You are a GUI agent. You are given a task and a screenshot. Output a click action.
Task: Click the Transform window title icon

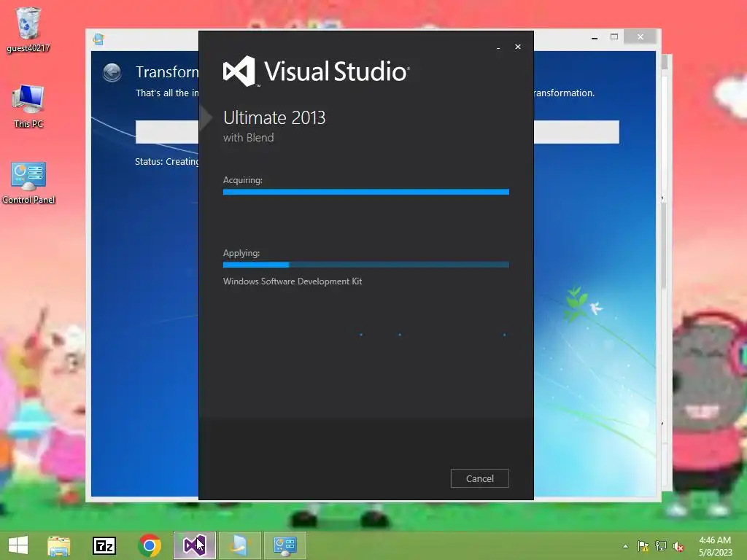pyautogui.click(x=98, y=39)
